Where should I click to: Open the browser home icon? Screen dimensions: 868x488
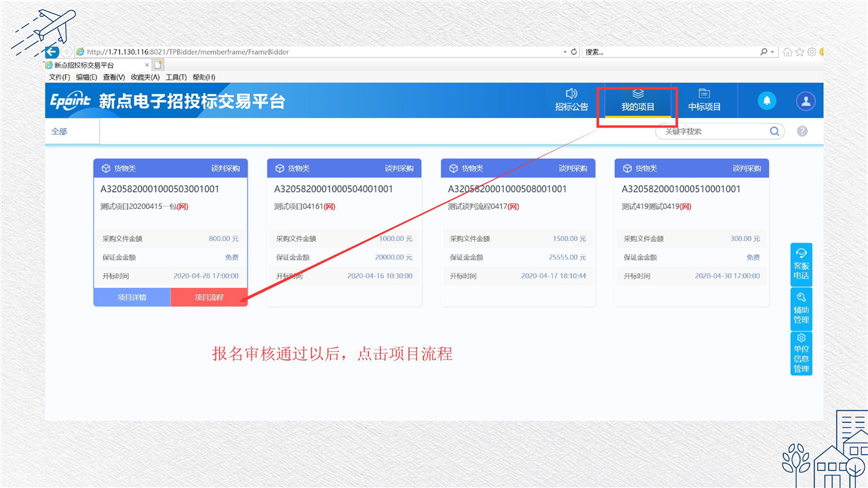pos(787,52)
